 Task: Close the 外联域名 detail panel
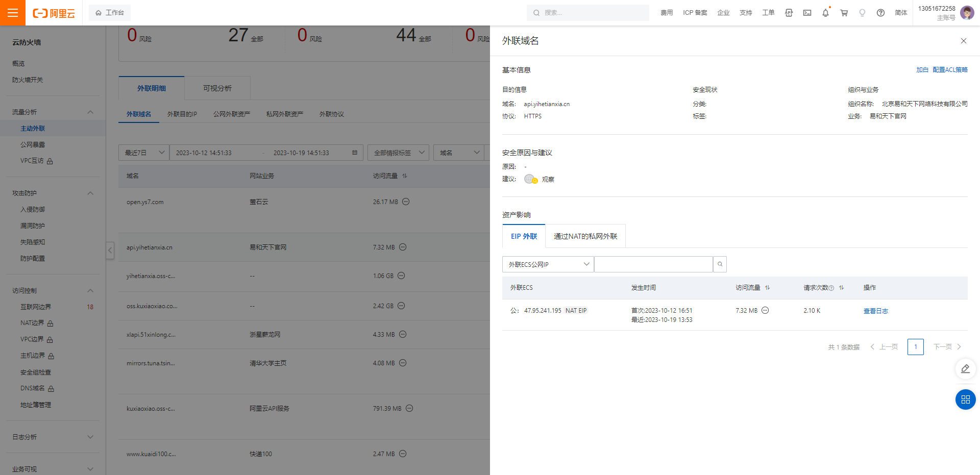[x=964, y=41]
